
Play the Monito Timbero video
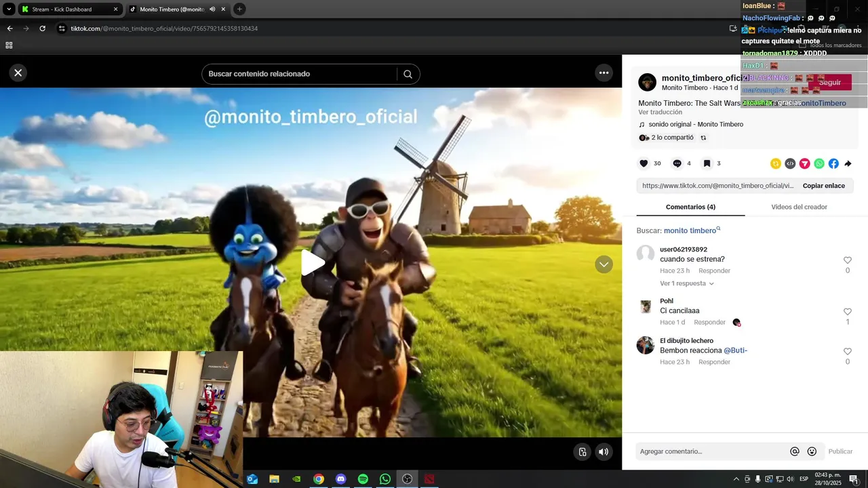[x=313, y=263]
